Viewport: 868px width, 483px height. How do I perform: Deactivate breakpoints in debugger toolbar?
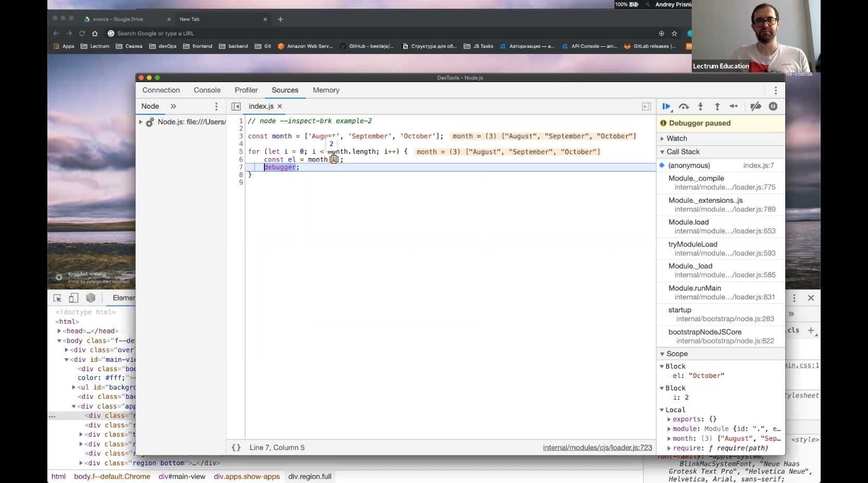pos(756,107)
